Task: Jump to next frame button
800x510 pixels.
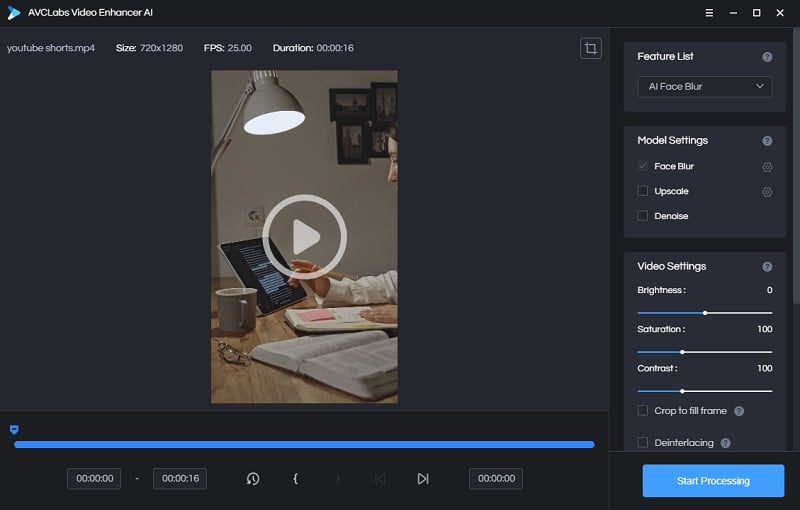Action: click(423, 479)
